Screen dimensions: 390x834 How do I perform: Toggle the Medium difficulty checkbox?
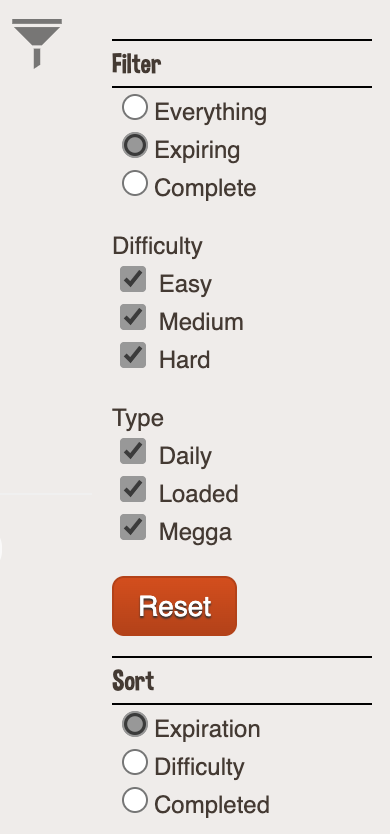133,318
